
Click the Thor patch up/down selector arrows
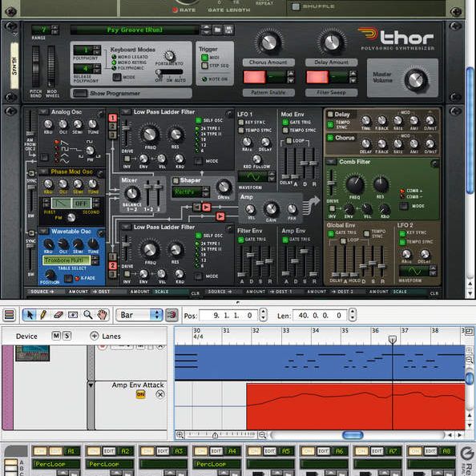point(206,30)
